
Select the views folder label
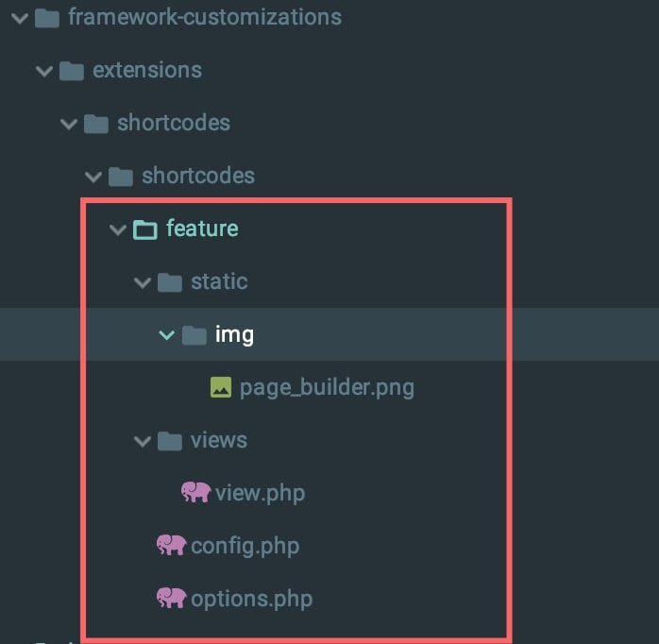(219, 441)
